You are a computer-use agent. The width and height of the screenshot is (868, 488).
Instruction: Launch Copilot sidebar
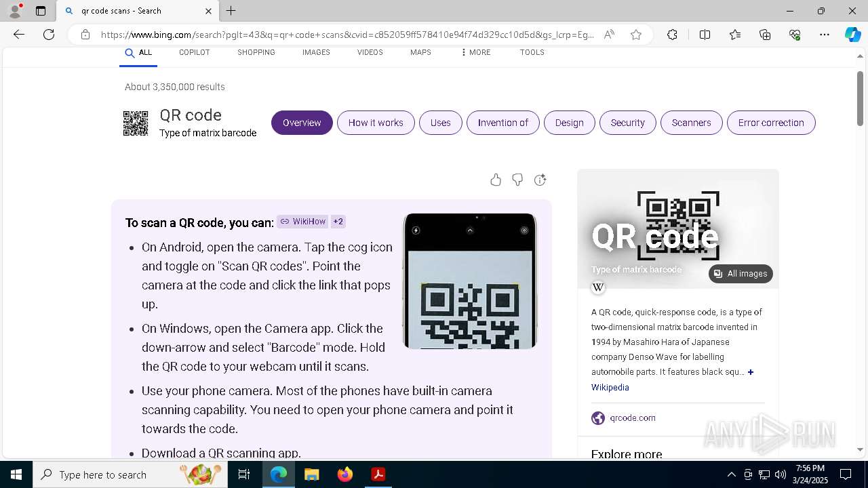click(x=852, y=35)
